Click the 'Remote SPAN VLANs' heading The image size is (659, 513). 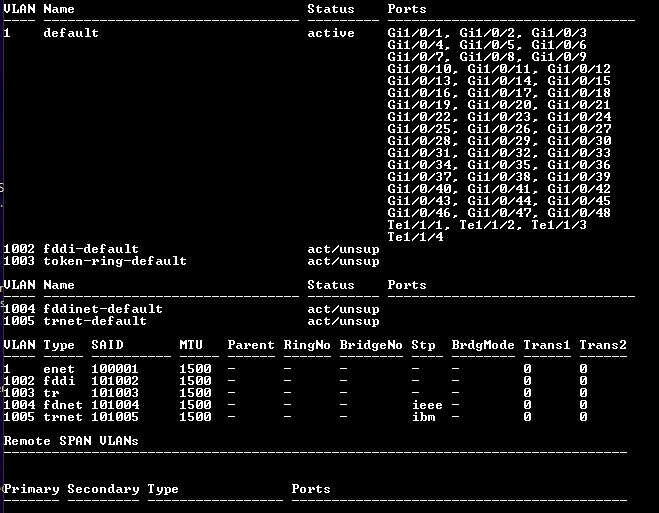pyautogui.click(x=71, y=441)
